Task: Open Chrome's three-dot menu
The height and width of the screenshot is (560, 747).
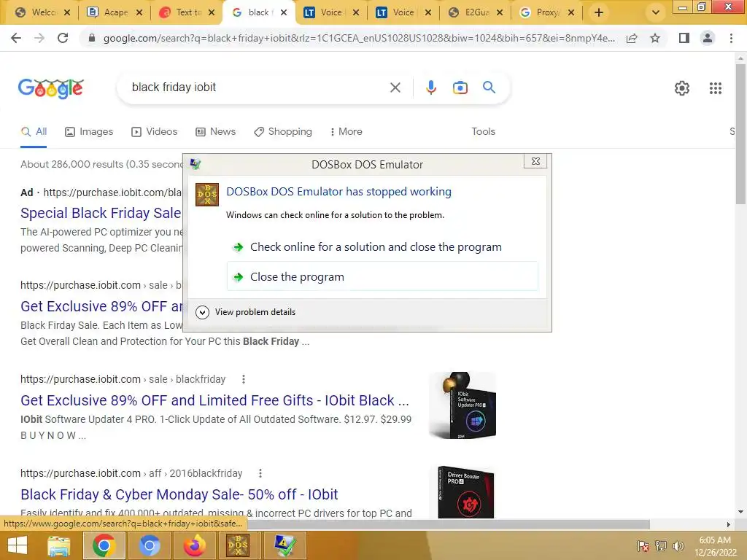Action: coord(731,38)
